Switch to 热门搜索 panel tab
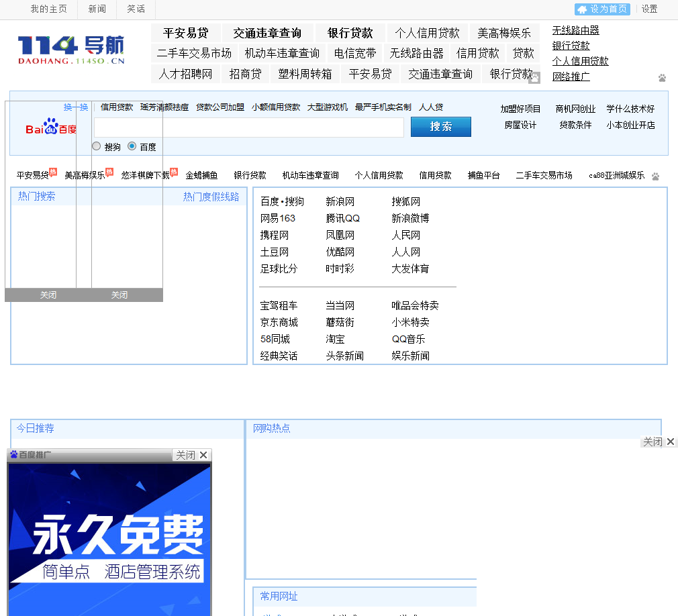The image size is (678, 616). pyautogui.click(x=37, y=196)
